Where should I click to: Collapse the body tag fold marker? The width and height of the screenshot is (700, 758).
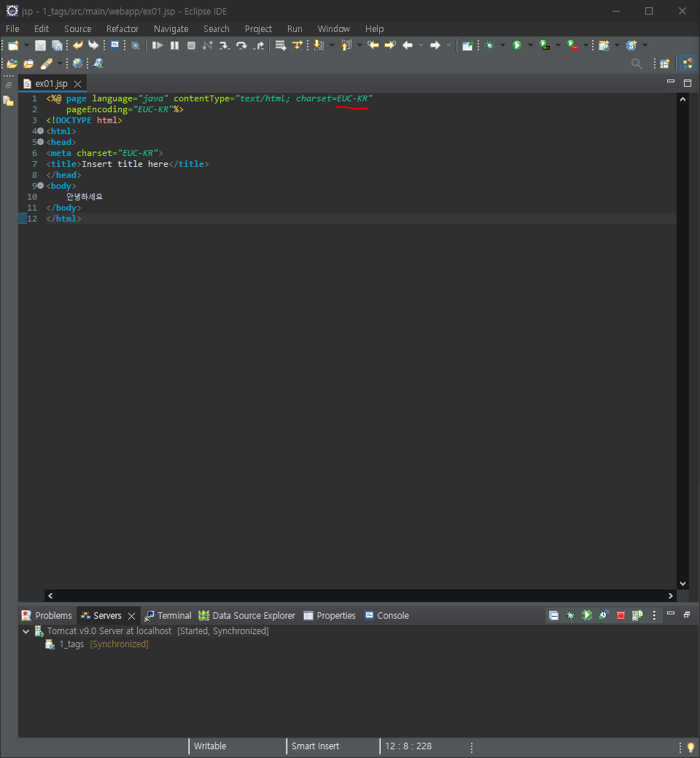(x=41, y=186)
